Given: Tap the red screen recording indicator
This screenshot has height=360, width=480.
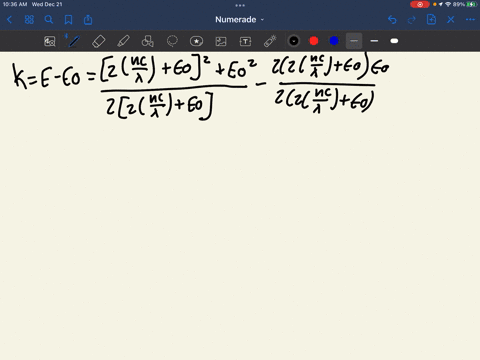Looking at the screenshot, I should (x=420, y=4).
